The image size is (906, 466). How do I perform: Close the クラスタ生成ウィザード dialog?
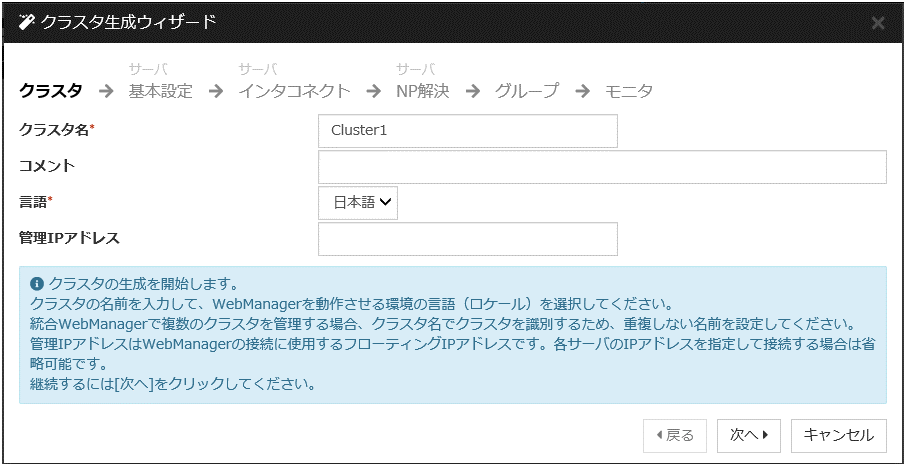click(x=877, y=23)
